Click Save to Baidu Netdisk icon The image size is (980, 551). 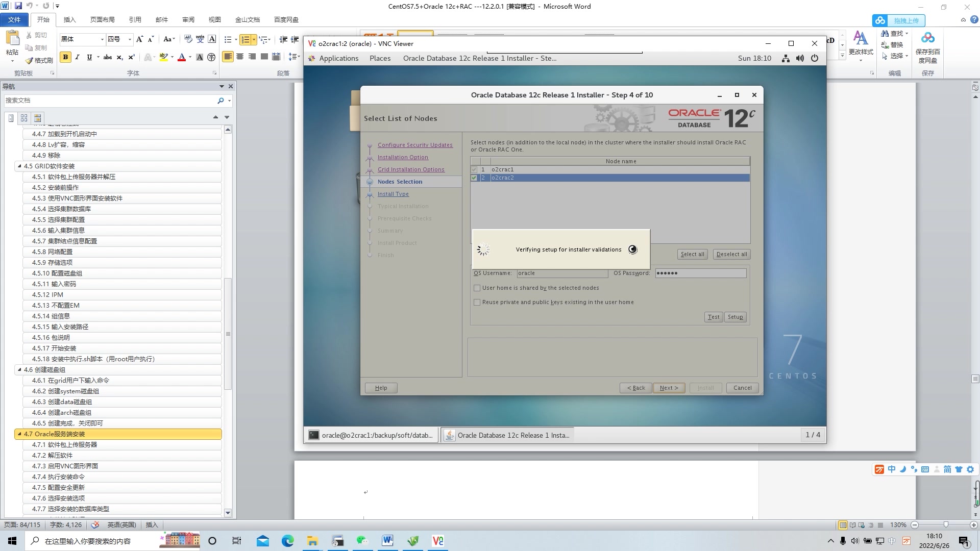928,39
